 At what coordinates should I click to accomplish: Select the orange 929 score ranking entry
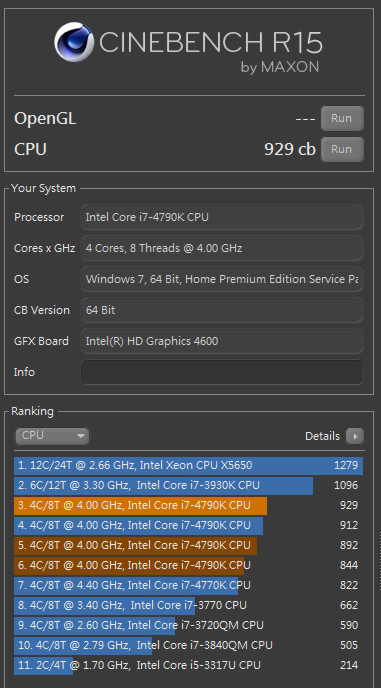tap(189, 505)
